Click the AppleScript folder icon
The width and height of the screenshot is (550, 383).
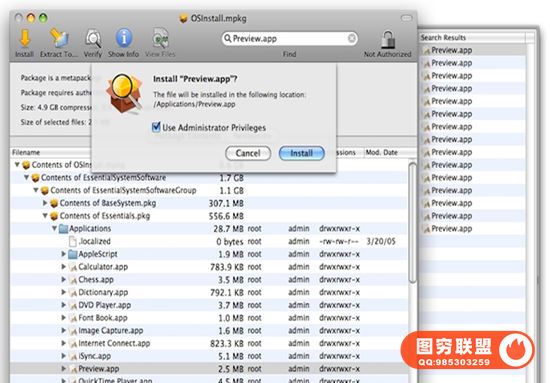[73, 254]
